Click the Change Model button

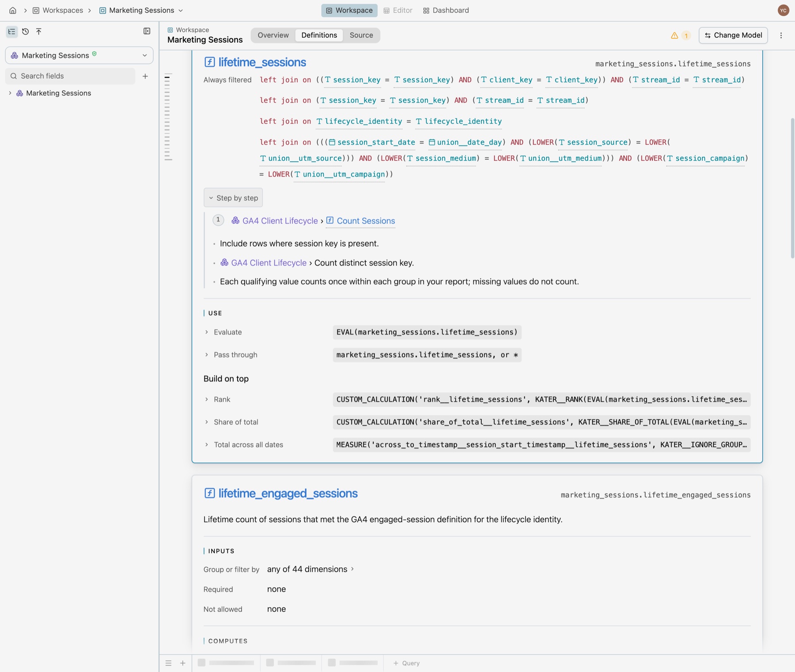(x=733, y=35)
